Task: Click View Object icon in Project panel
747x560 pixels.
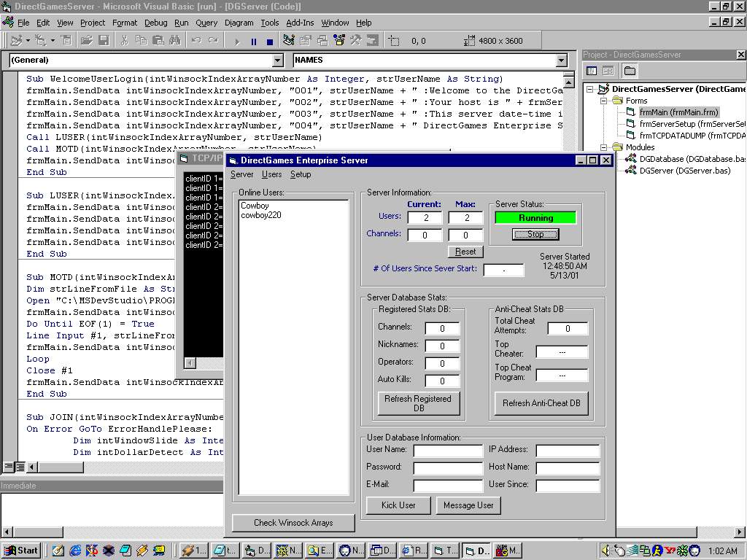Action: pyautogui.click(x=608, y=71)
